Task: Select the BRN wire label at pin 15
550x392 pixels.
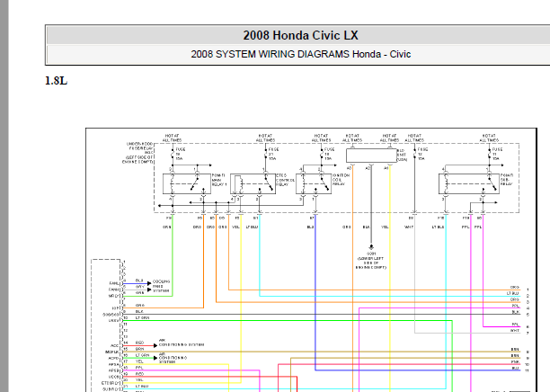Action: point(139,349)
